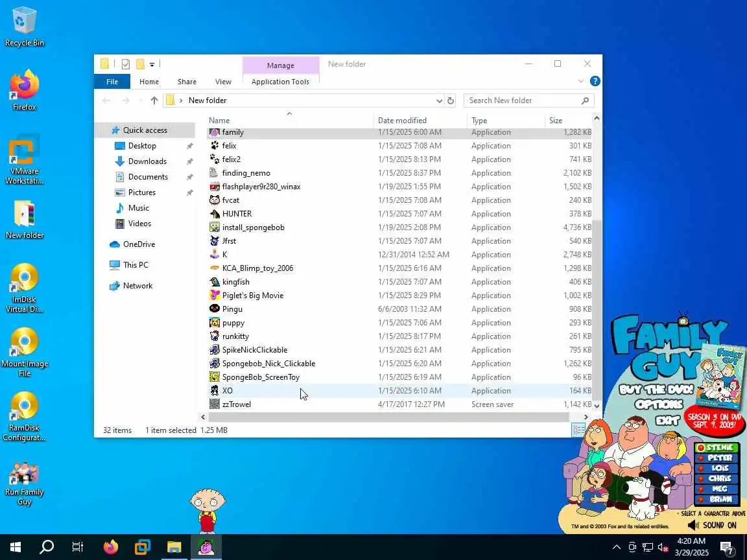Select the HUNTER application icon
The width and height of the screenshot is (747, 560).
215,214
